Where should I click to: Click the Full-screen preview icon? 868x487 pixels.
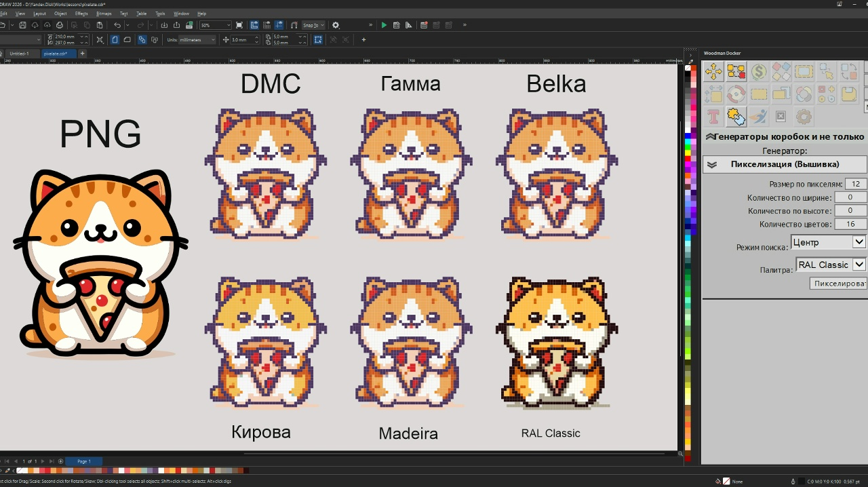[x=239, y=25]
